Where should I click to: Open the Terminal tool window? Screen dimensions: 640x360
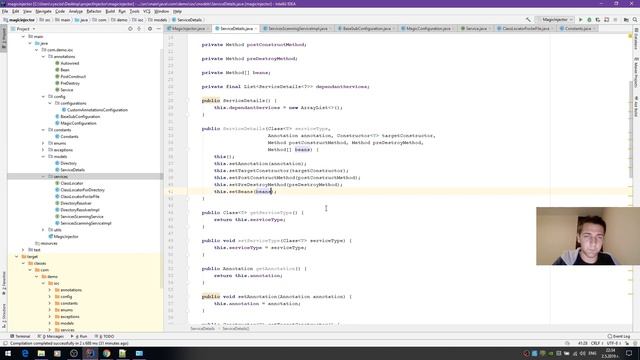click(20, 336)
